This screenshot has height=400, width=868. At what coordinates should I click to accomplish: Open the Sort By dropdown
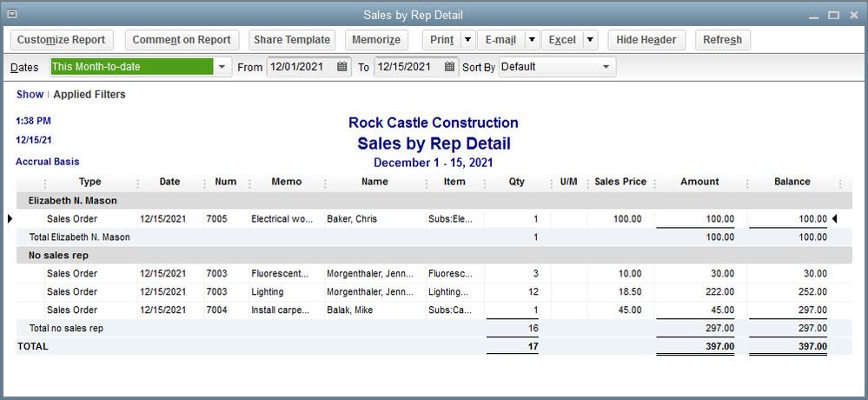pyautogui.click(x=606, y=67)
